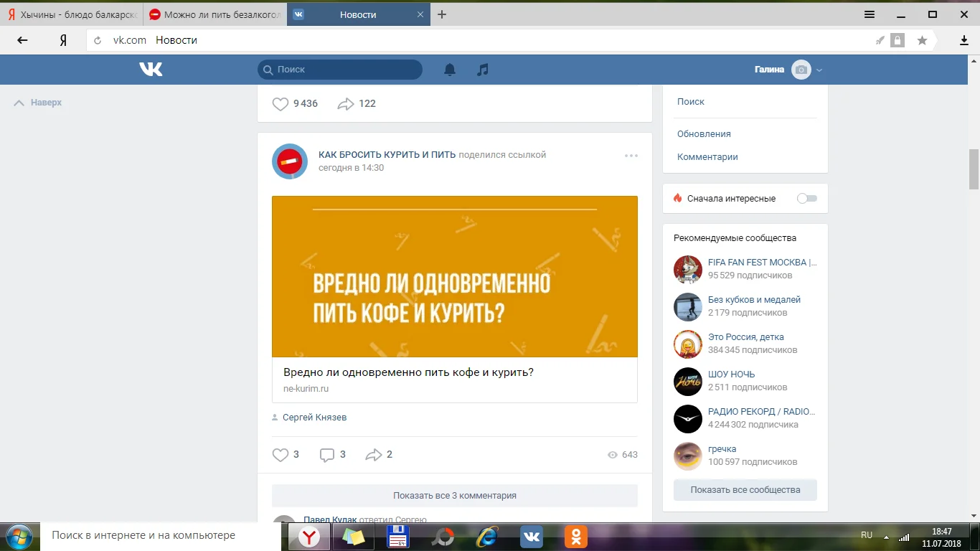Open comments on the coffee post
This screenshot has width=980, height=551.
(x=327, y=455)
